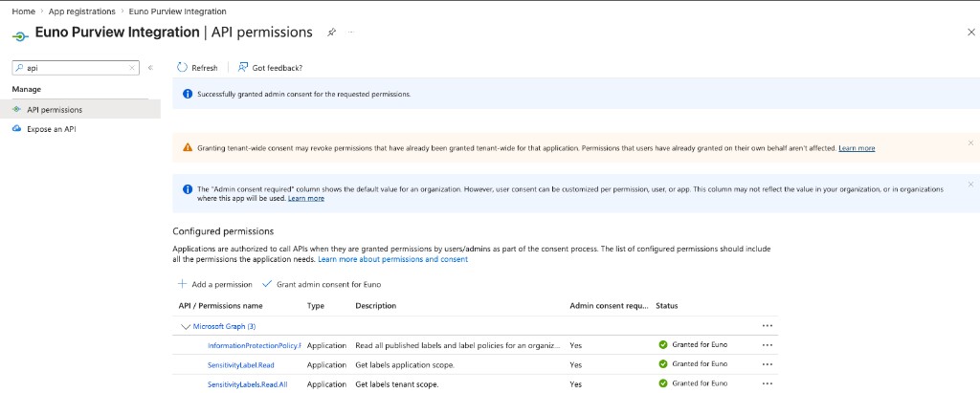
Task: Click the warning triangle icon in banner
Action: pos(188,148)
